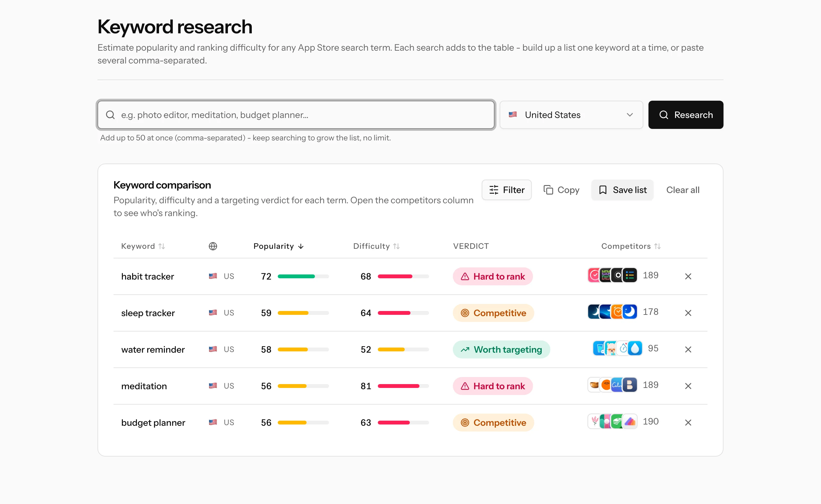The height and width of the screenshot is (504, 821).
Task: Remove the water reminder row
Action: (x=688, y=349)
